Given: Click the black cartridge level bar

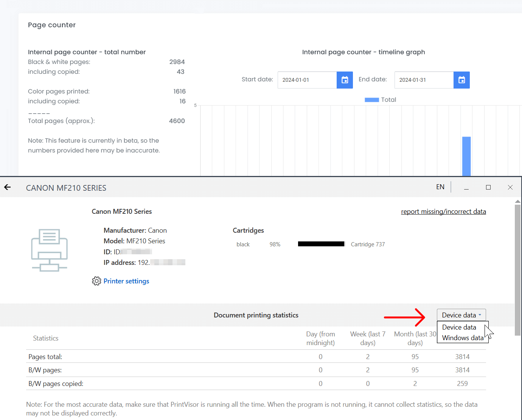Looking at the screenshot, I should 321,244.
